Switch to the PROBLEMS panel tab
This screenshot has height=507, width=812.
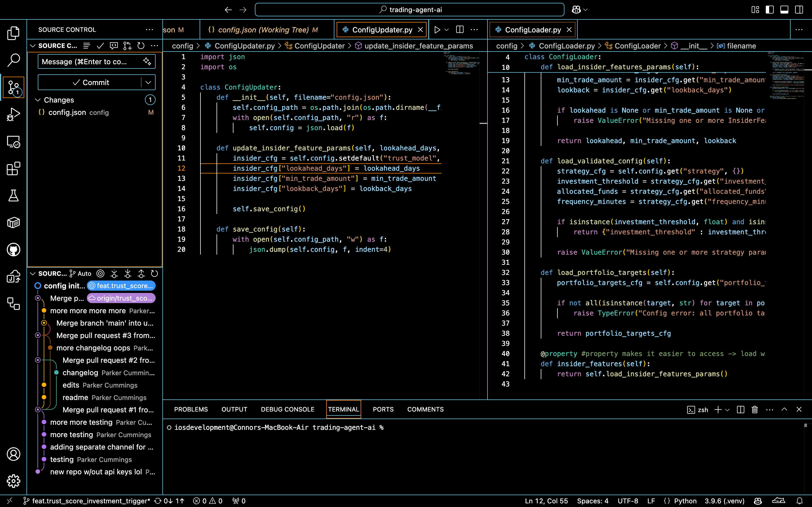tap(191, 410)
